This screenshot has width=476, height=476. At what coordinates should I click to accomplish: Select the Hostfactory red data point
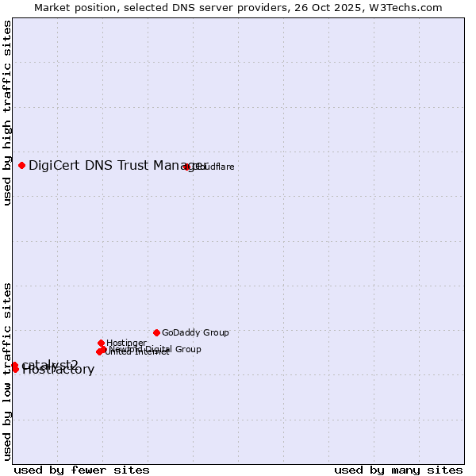click(x=15, y=369)
